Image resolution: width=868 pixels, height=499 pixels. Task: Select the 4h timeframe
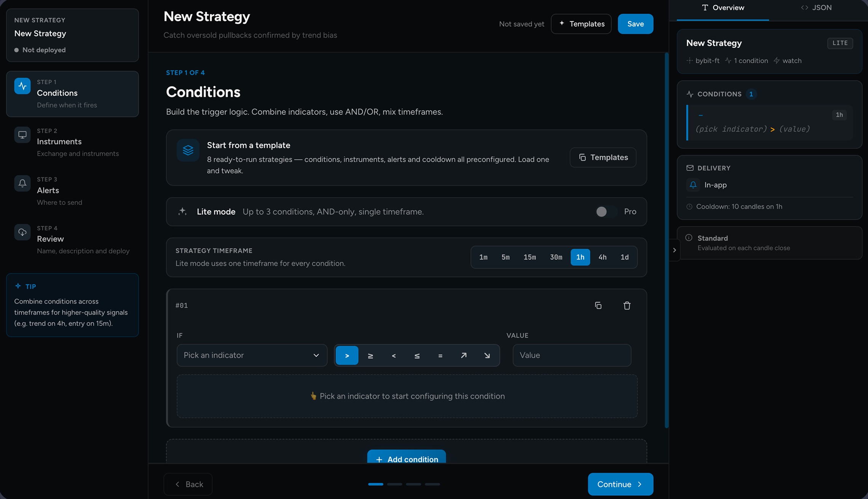603,257
